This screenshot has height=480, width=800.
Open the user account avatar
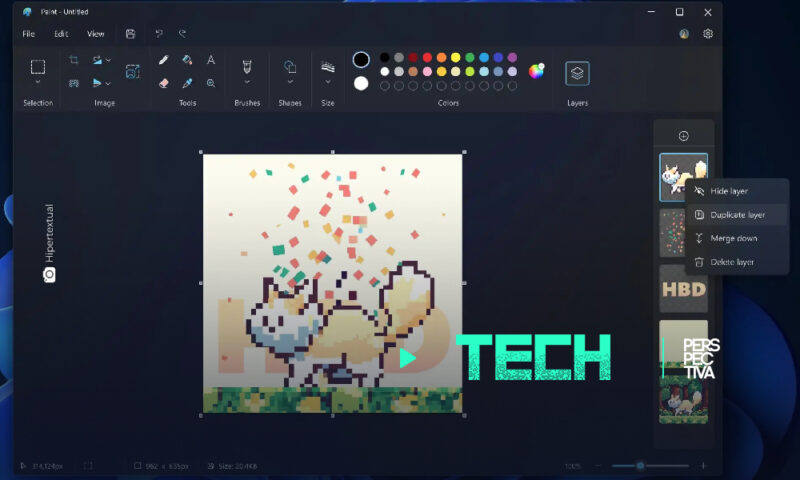click(684, 34)
